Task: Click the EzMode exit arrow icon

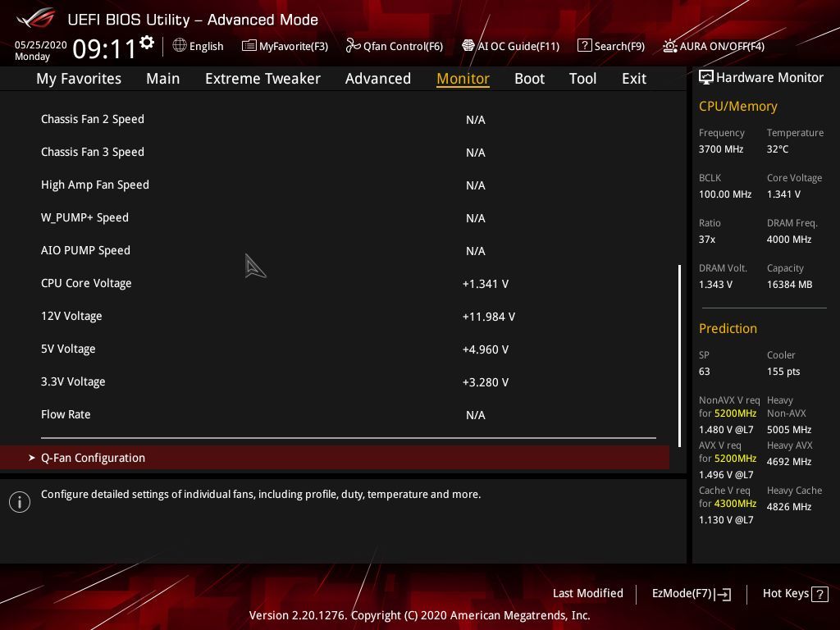Action: tap(723, 594)
